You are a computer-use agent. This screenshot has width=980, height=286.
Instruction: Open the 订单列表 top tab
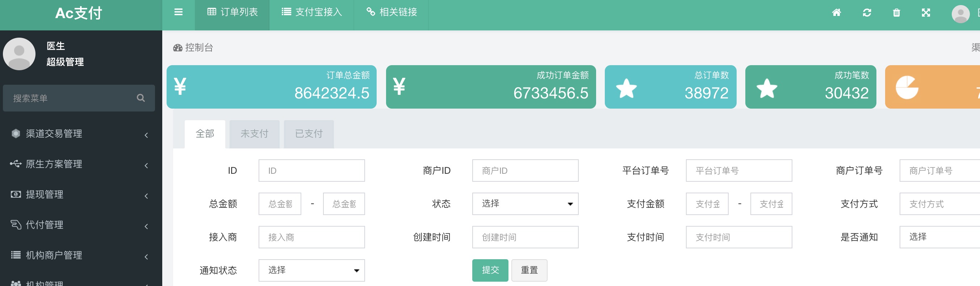point(232,15)
